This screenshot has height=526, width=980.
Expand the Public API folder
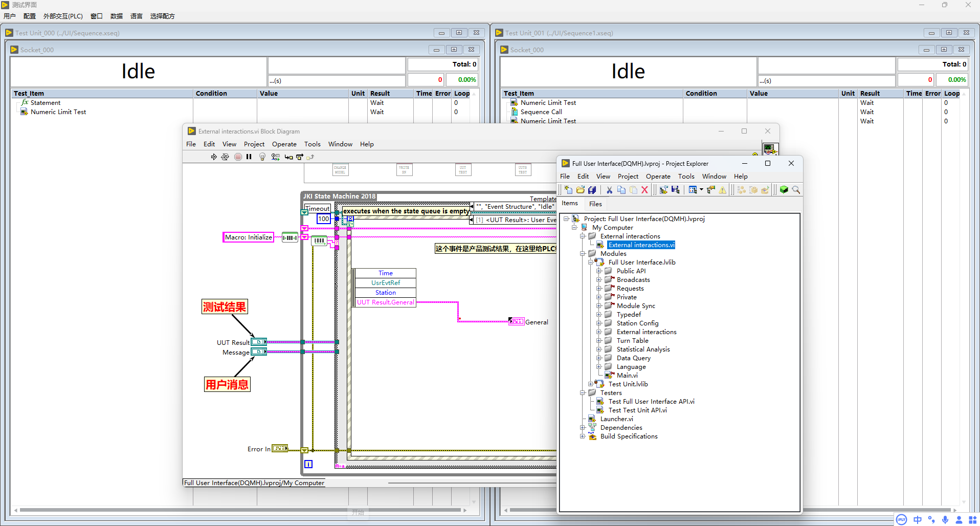[x=598, y=271]
